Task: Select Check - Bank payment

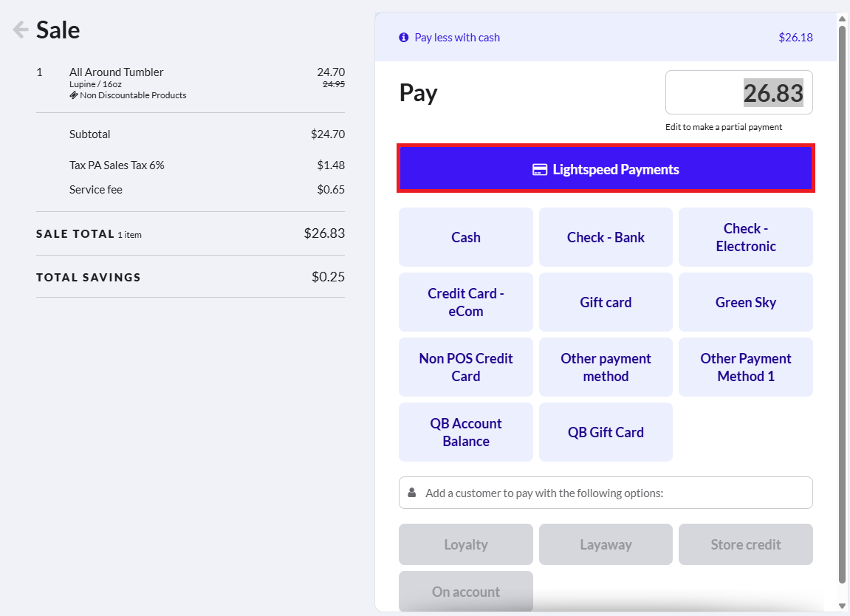Action: [x=606, y=237]
